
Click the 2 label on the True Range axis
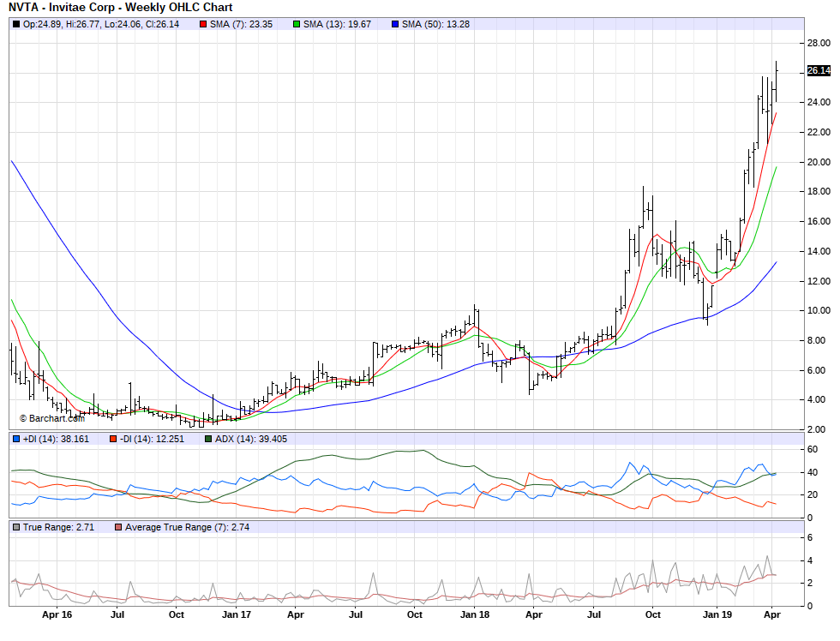810,584
